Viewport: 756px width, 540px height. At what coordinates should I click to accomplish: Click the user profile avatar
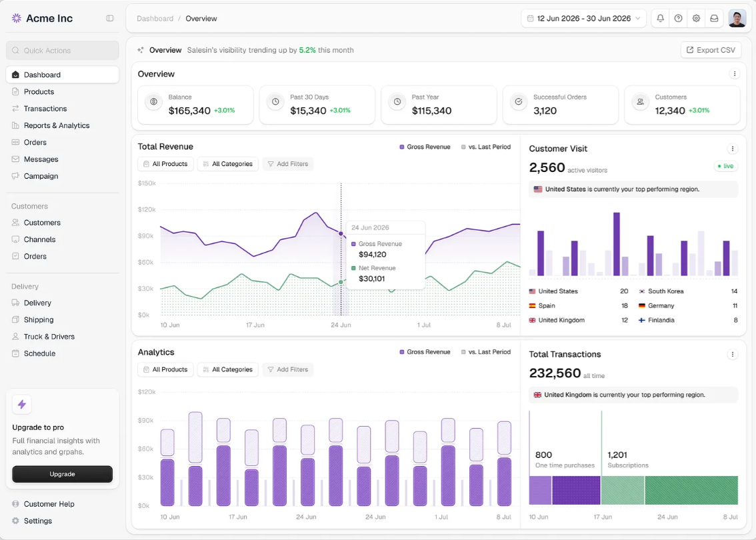pos(737,18)
